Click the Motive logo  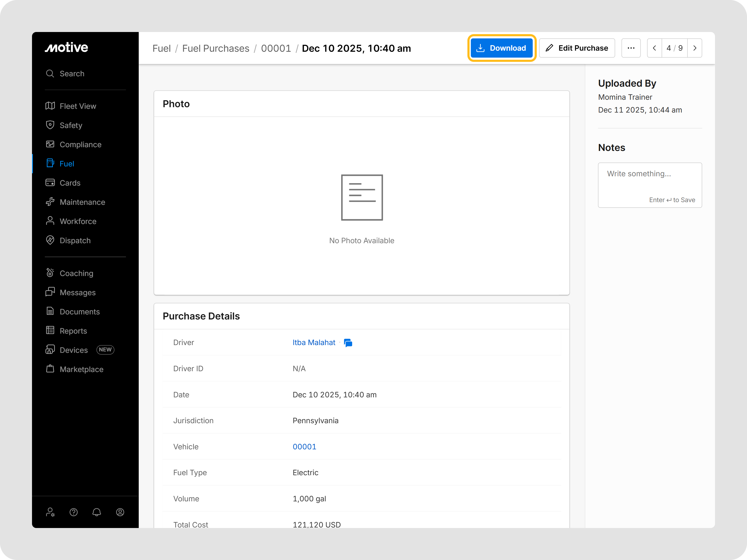pos(66,47)
